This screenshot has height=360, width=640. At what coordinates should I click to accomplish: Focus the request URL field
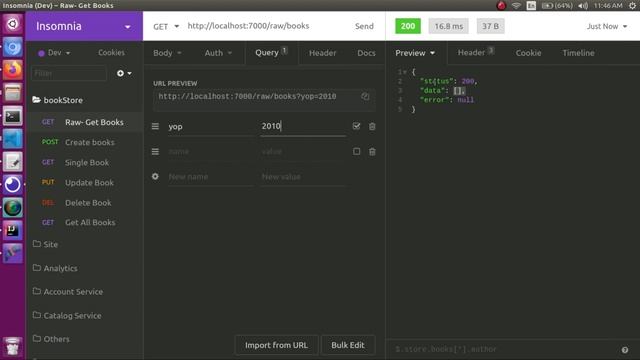pos(265,26)
